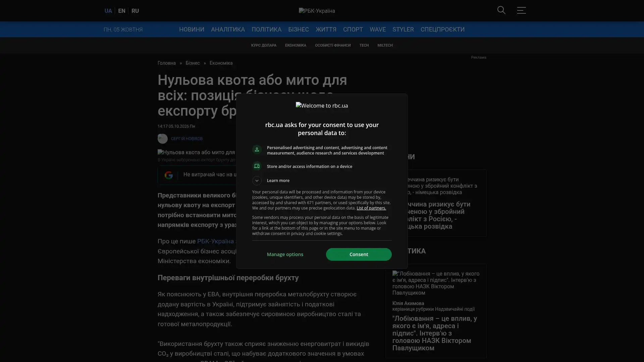Open the WAVE menu item
Screen dimensions: 644x362
[377, 29]
